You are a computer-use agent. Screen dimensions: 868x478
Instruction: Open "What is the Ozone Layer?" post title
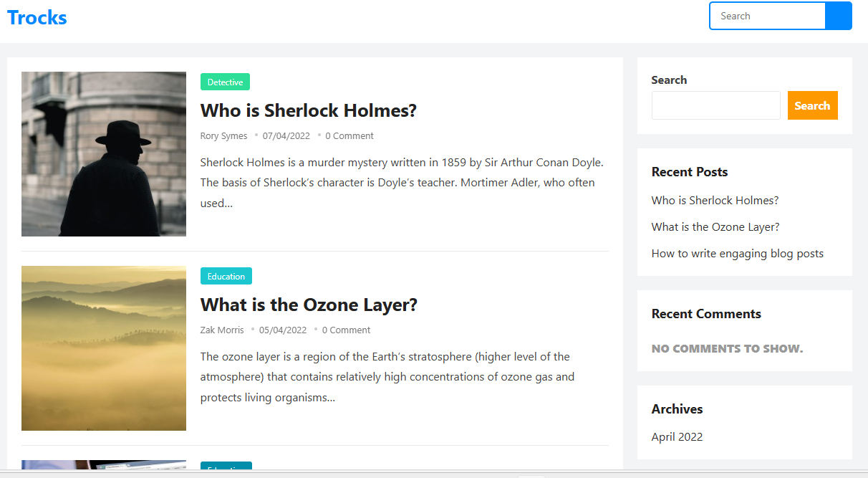click(309, 305)
